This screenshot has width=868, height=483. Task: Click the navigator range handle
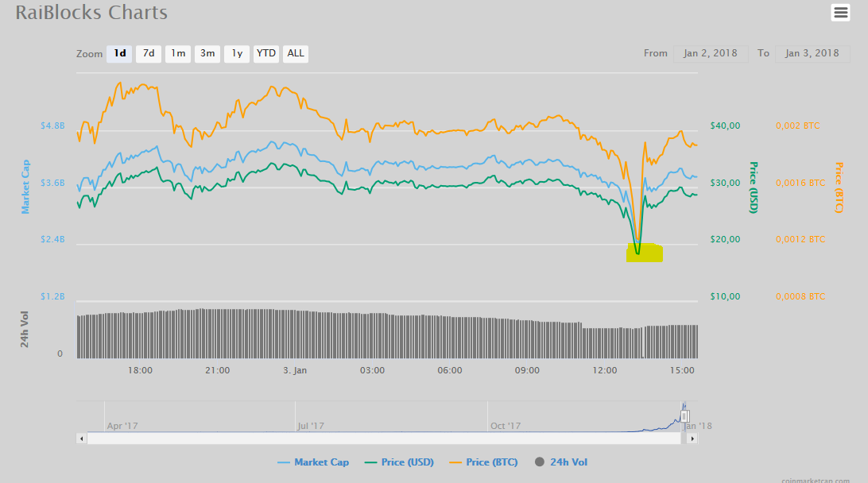(x=684, y=416)
